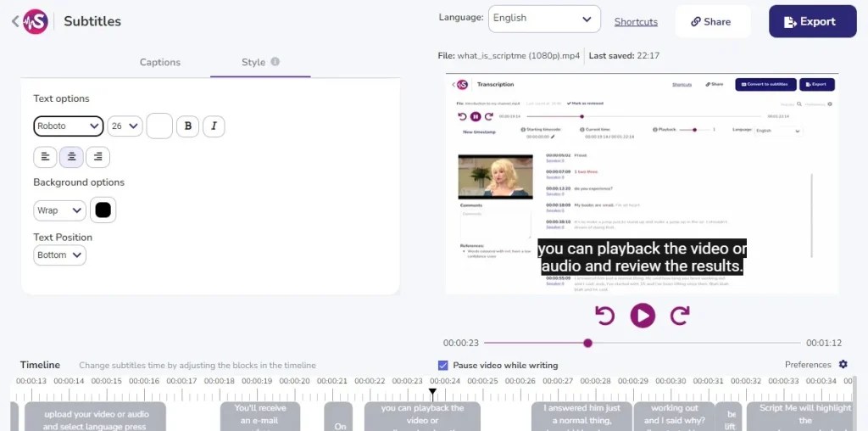868x431 pixels.
Task: Select the 'You'll receive an e-mail' block
Action: click(260, 417)
